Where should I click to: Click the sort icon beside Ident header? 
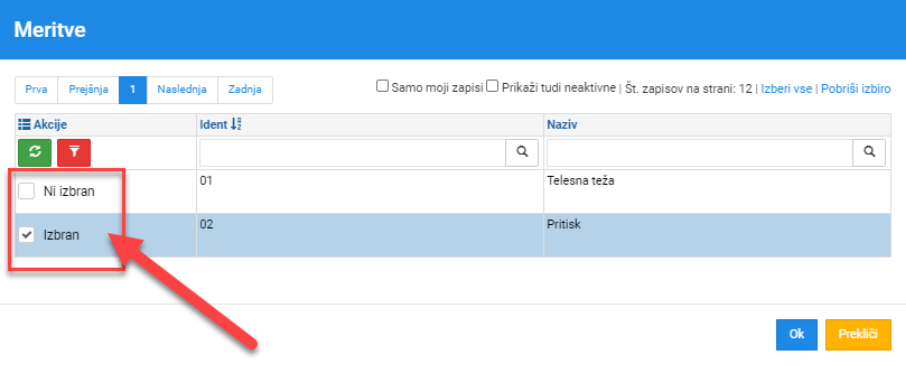pos(236,124)
